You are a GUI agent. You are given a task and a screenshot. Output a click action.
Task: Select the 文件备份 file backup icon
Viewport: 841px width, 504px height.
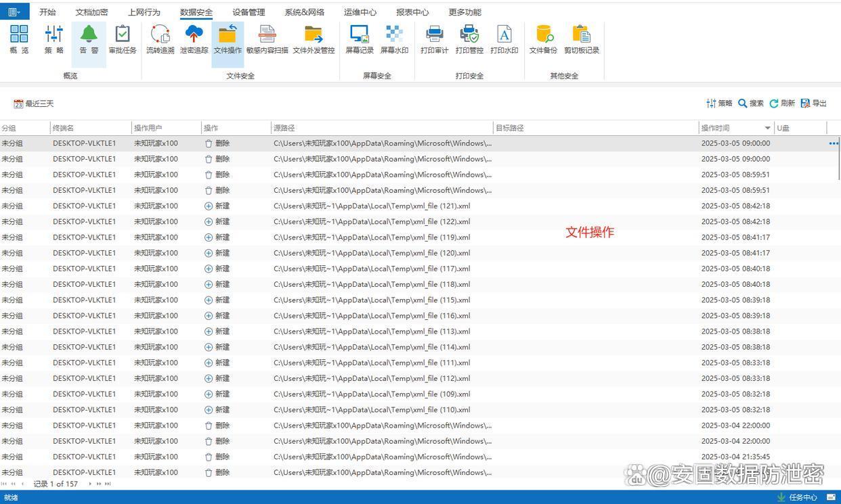click(x=543, y=39)
